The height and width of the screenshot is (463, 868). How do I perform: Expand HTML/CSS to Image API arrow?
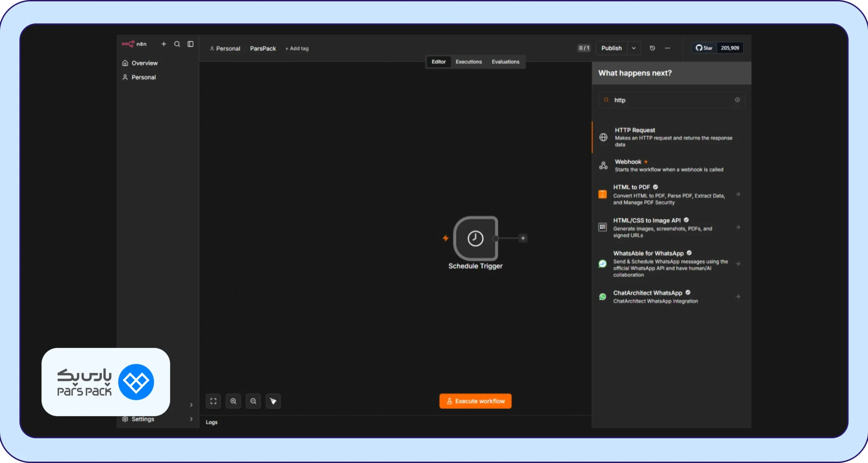(x=738, y=227)
